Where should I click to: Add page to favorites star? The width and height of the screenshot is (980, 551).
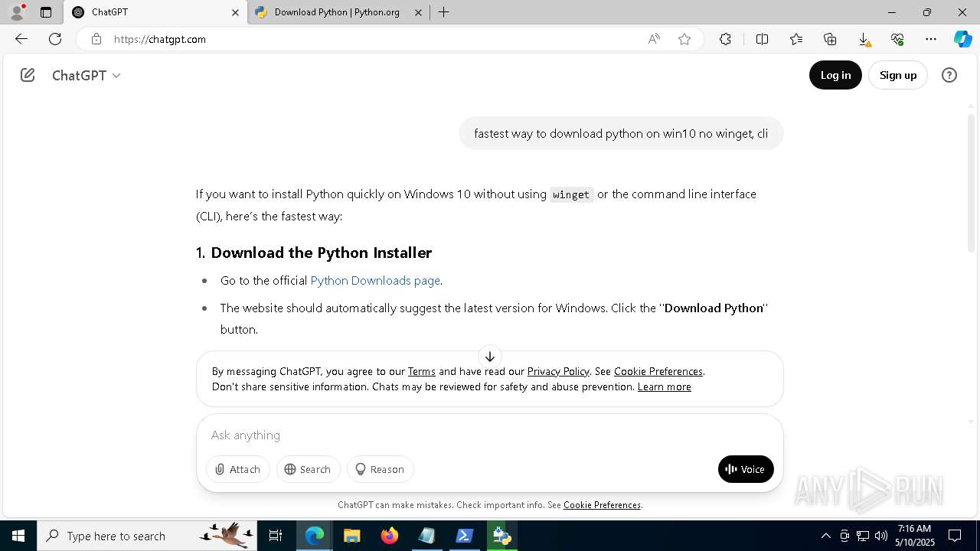pyautogui.click(x=684, y=39)
